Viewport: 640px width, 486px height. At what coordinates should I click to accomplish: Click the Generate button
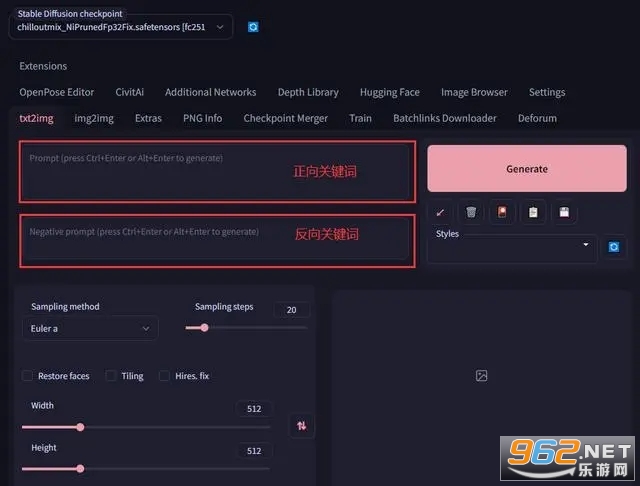pos(527,169)
